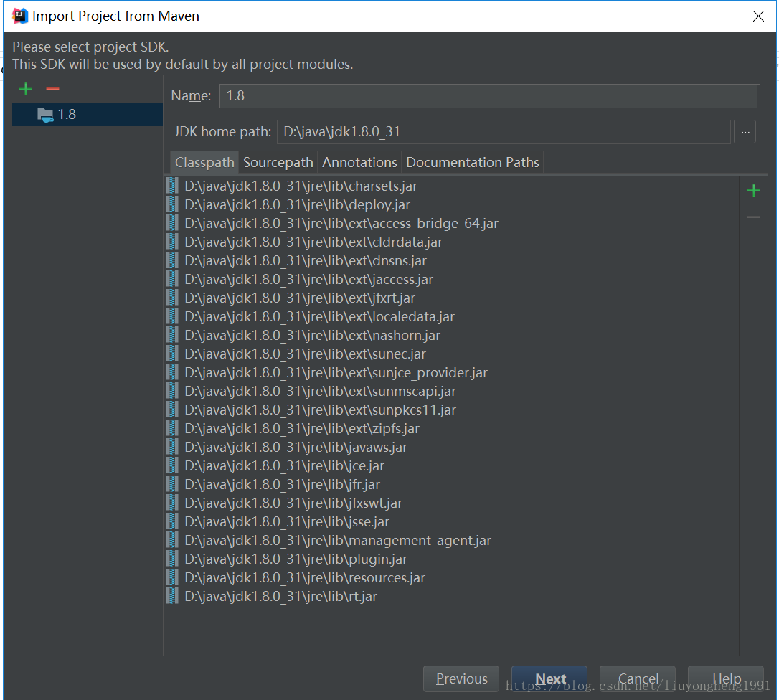Click Next to continue the import

[549, 678]
